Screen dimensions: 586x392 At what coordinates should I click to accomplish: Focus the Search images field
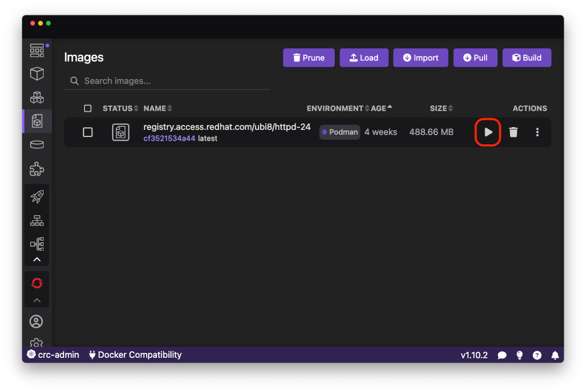(167, 81)
